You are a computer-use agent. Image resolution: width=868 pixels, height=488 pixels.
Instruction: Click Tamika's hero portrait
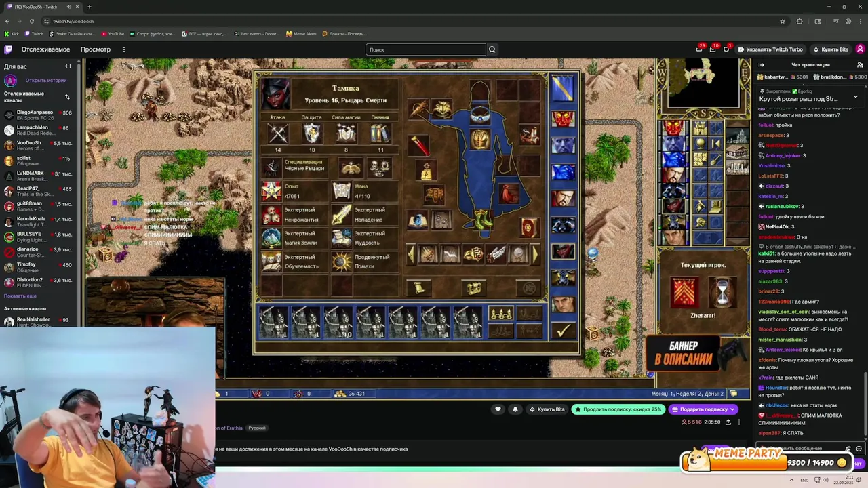pos(276,93)
